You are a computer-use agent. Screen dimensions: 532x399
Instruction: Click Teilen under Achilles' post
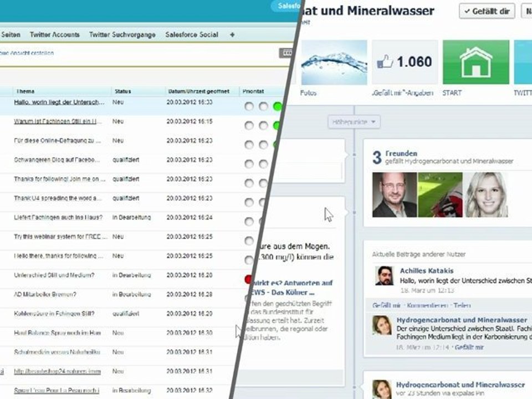coord(462,305)
